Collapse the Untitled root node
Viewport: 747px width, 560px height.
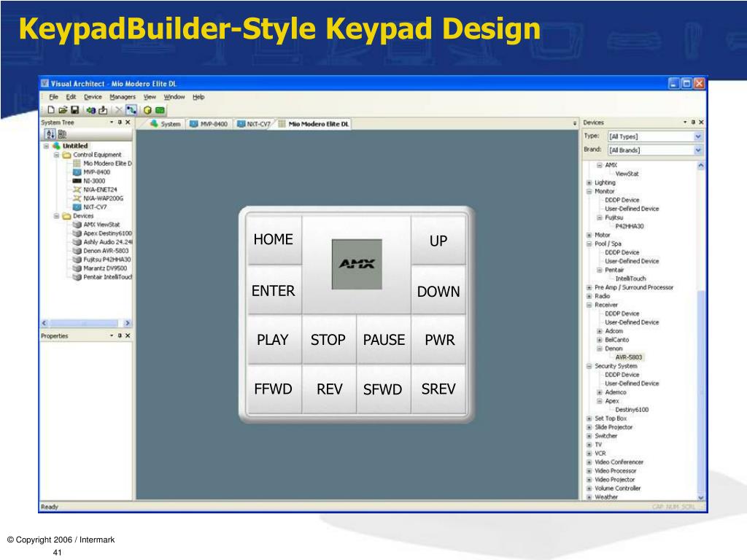pyautogui.click(x=46, y=146)
